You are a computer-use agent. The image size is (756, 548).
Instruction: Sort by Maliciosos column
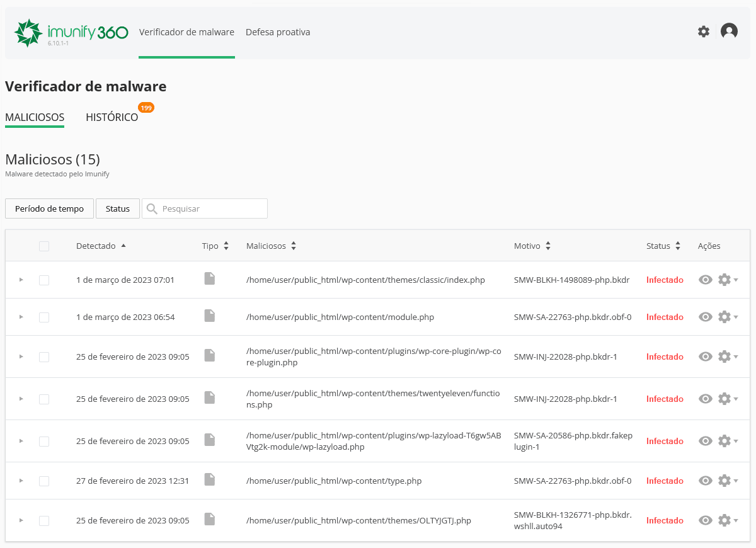(x=272, y=246)
